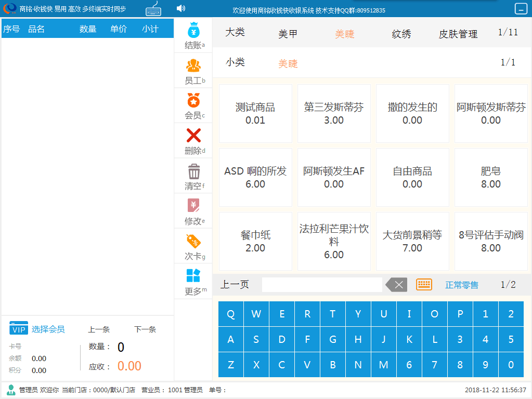Click the 清空 trash can icon
The image size is (532, 399).
[194, 171]
